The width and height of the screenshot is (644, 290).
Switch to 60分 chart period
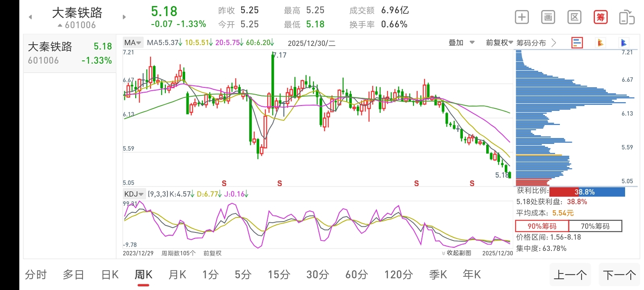coord(357,275)
